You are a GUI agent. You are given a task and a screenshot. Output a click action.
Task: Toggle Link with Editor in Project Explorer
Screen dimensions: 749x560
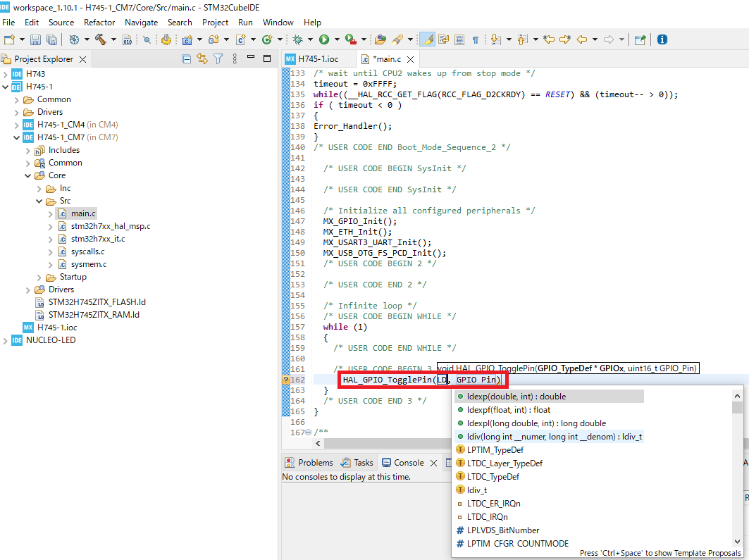(x=202, y=58)
